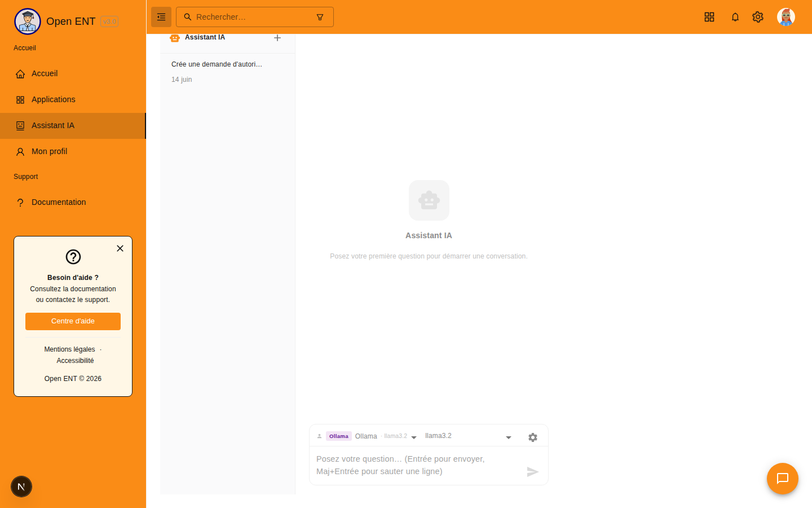This screenshot has height=508, width=812.
Task: Toggle the sidebar collapse button
Action: [161, 17]
